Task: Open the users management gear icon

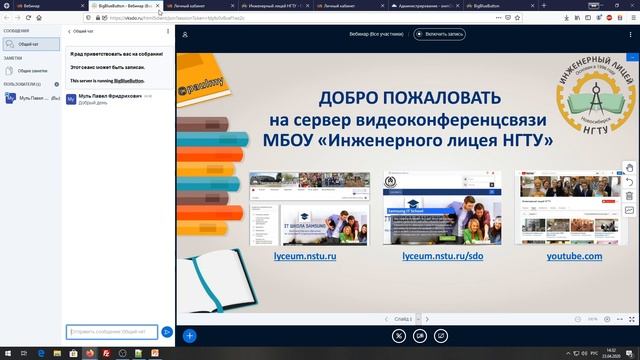Action: click(57, 84)
